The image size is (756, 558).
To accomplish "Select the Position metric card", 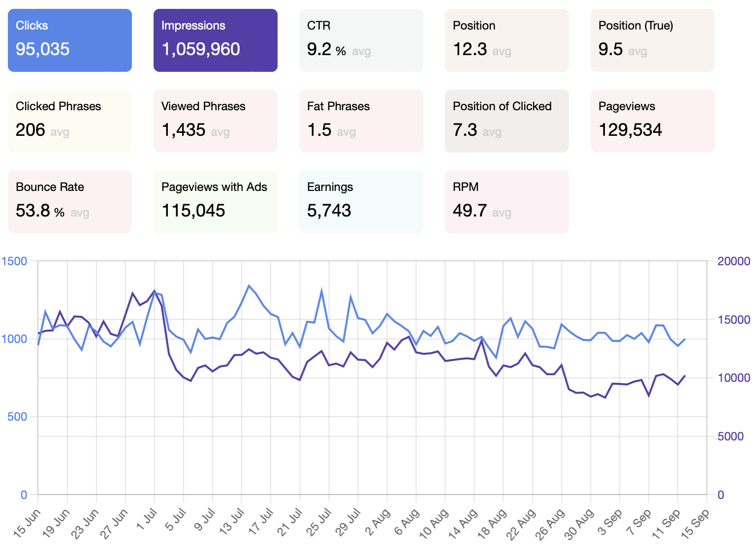I will click(x=507, y=40).
